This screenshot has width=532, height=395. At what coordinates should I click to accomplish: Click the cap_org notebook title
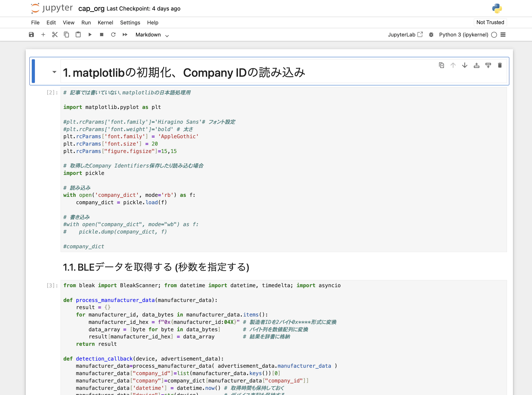[91, 8]
